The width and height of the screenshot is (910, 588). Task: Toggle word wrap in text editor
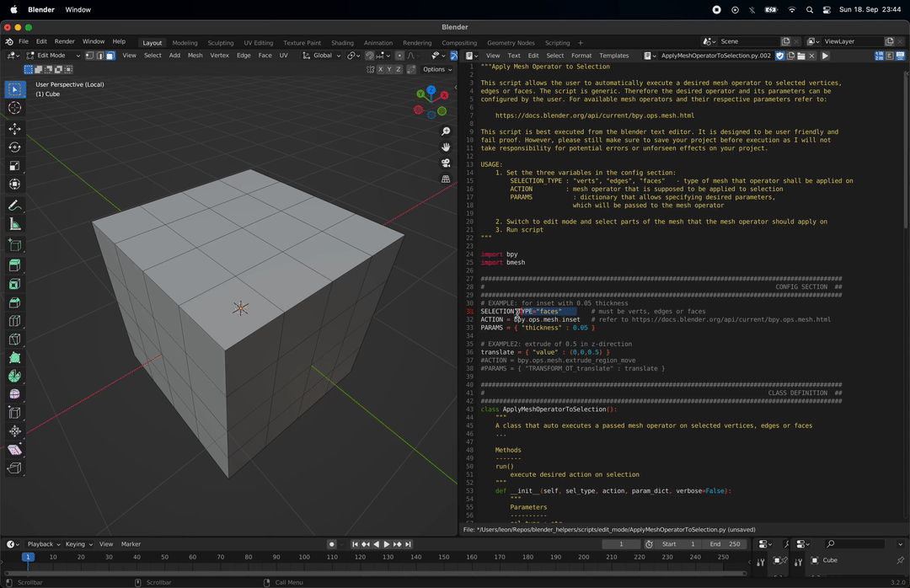pos(891,56)
